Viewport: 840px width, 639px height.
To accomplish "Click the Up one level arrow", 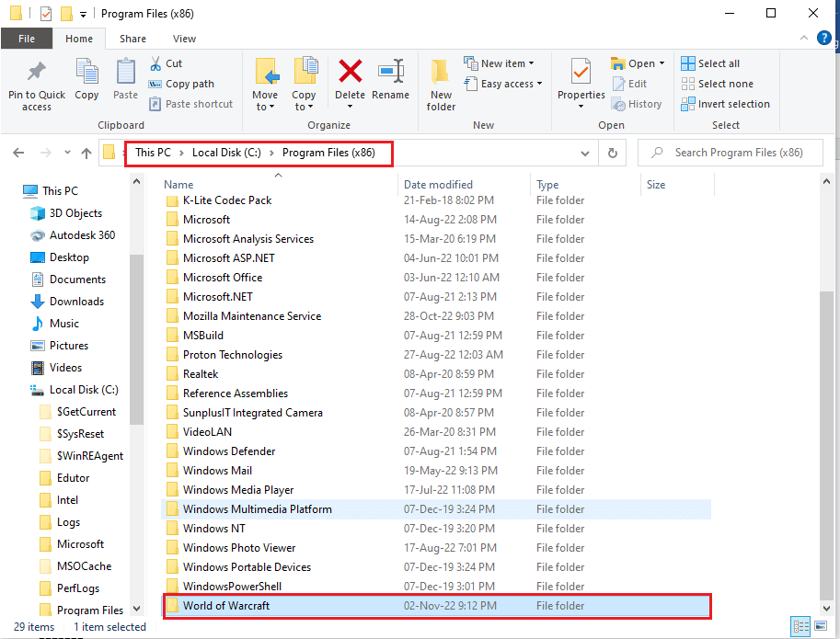I will 86,153.
